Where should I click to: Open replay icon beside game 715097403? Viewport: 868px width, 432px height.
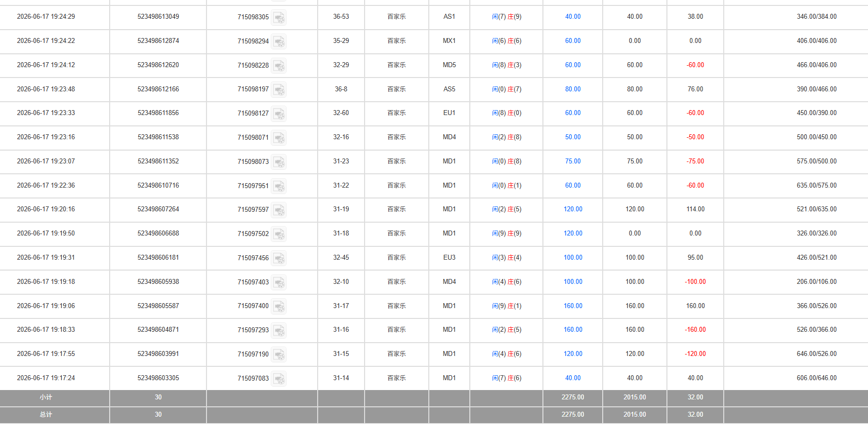[279, 283]
